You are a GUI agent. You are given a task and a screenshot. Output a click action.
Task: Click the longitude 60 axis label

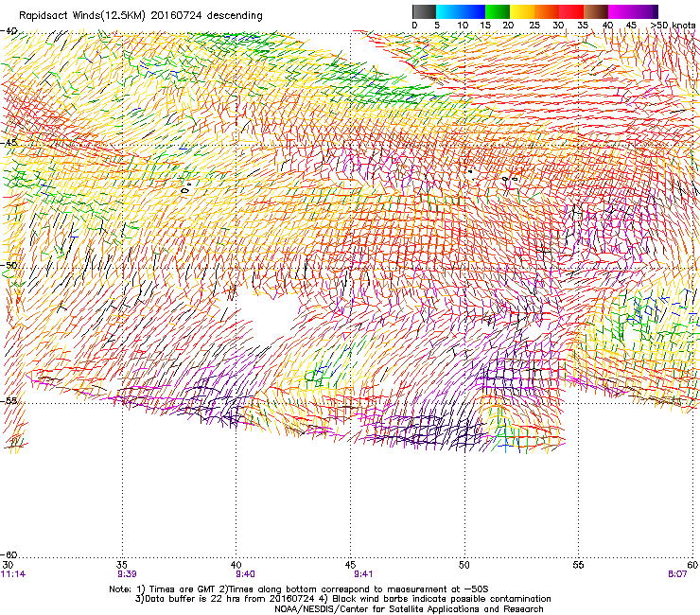[x=692, y=565]
